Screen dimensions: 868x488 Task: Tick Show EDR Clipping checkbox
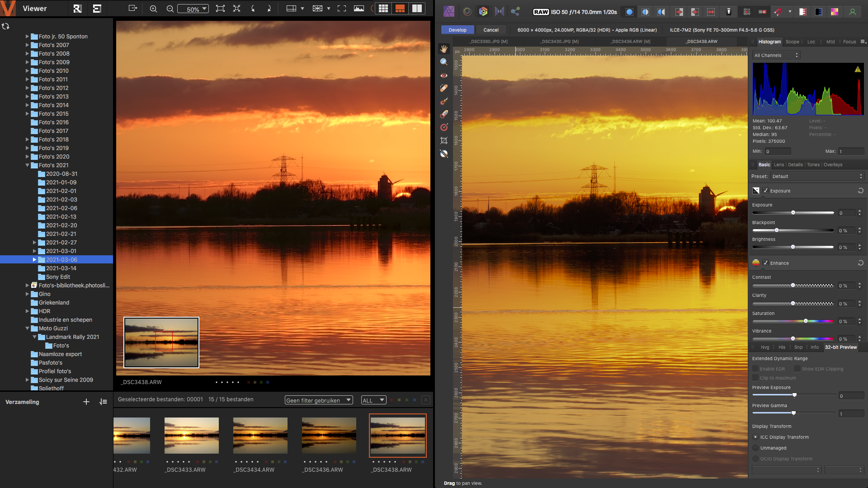tap(797, 369)
